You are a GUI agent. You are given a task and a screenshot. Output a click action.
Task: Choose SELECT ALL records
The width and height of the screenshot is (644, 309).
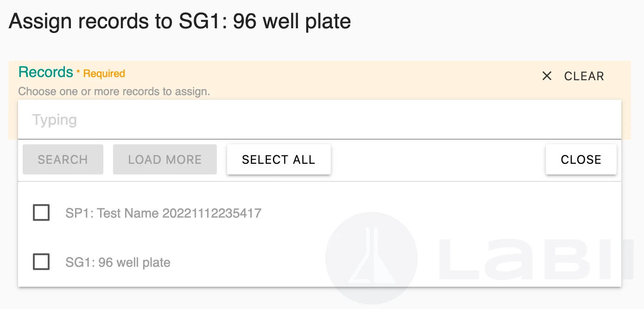tap(279, 160)
